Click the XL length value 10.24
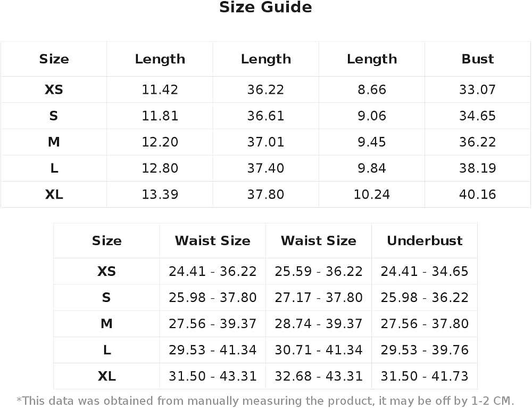The height and width of the screenshot is (408, 532). coord(371,194)
